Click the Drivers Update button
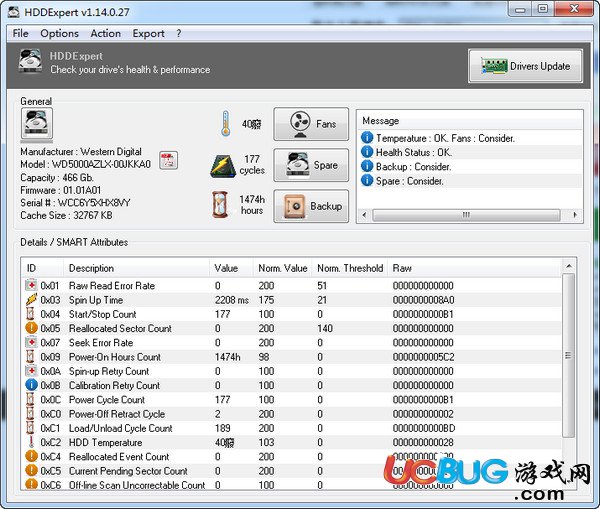Viewport: 600px width, 509px height. coord(525,66)
